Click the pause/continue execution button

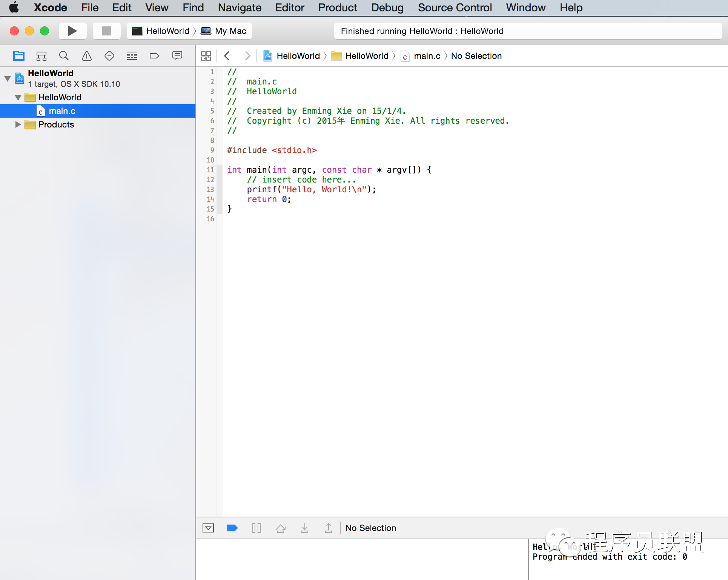(256, 528)
